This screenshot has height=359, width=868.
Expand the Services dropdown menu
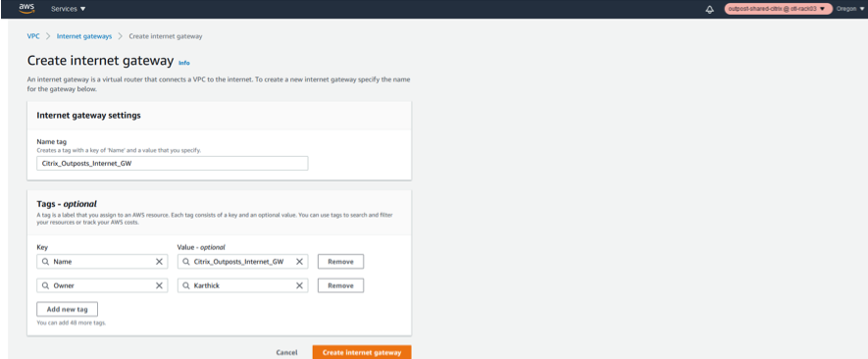[x=68, y=9]
